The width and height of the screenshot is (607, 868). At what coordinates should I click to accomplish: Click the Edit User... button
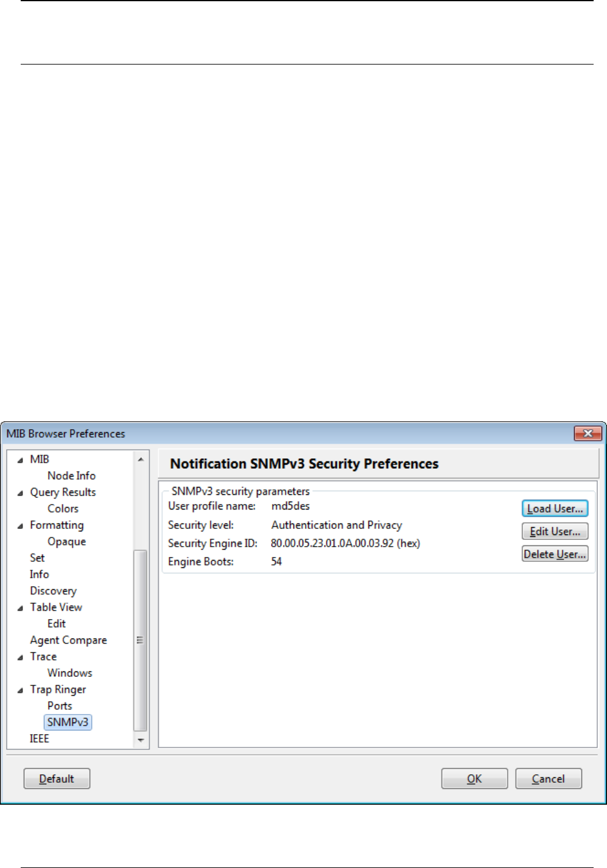click(x=555, y=531)
